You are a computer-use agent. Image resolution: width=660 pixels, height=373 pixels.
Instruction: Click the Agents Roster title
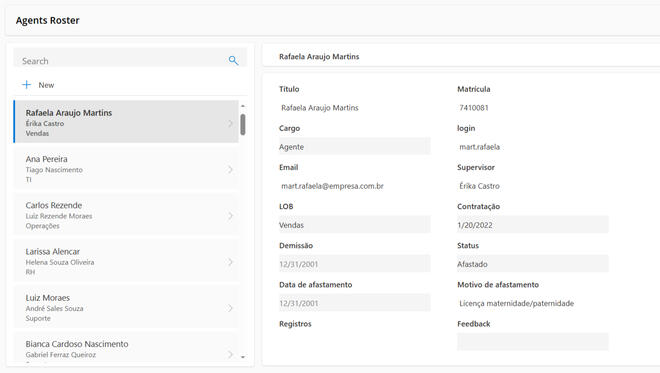(48, 20)
